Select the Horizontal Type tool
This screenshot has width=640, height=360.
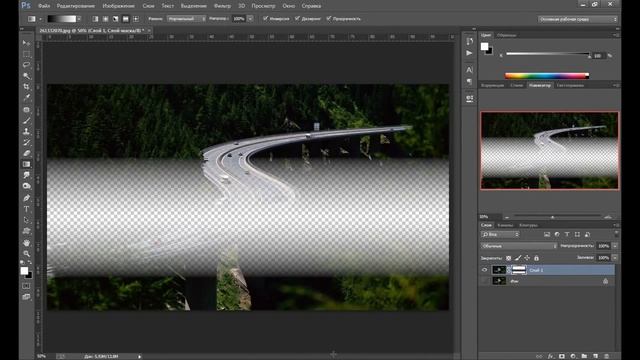click(27, 209)
